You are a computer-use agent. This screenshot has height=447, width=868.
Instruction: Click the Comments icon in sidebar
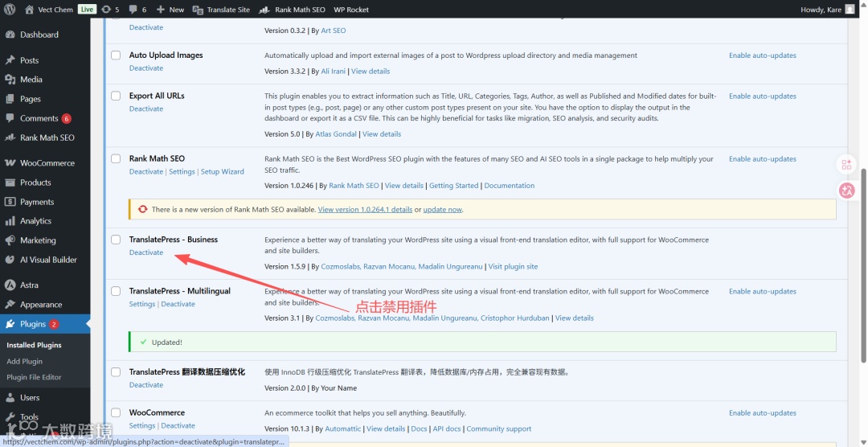(10, 118)
